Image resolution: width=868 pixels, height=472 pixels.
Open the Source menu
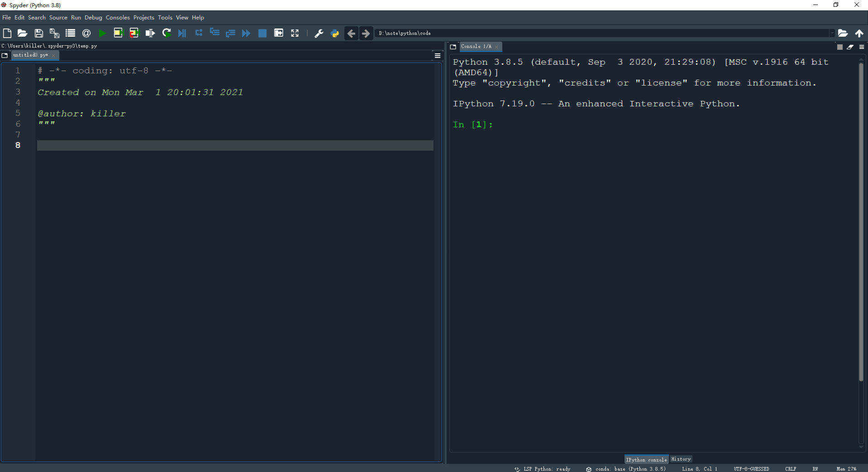[x=58, y=18]
